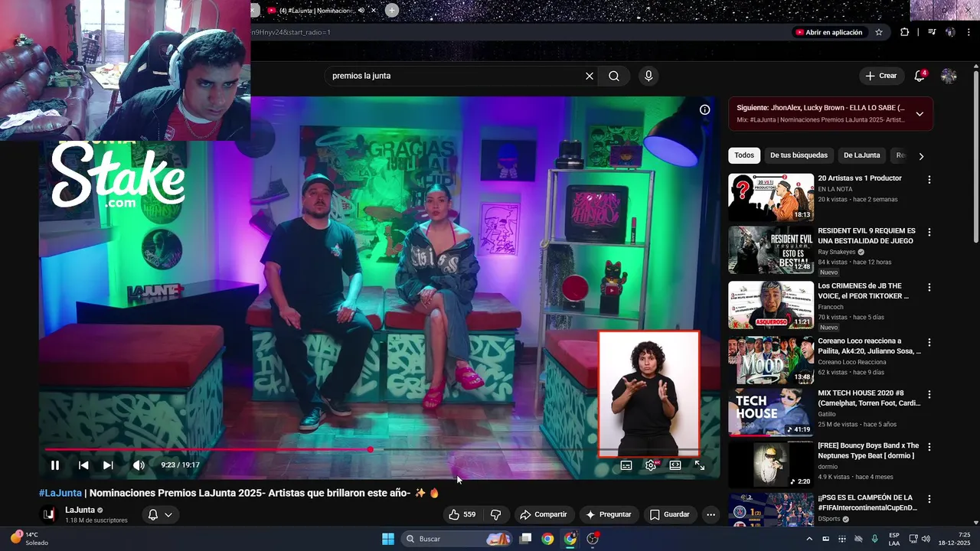This screenshot has height=551, width=980.
Task: Mute the video player volume
Action: pos(139,465)
